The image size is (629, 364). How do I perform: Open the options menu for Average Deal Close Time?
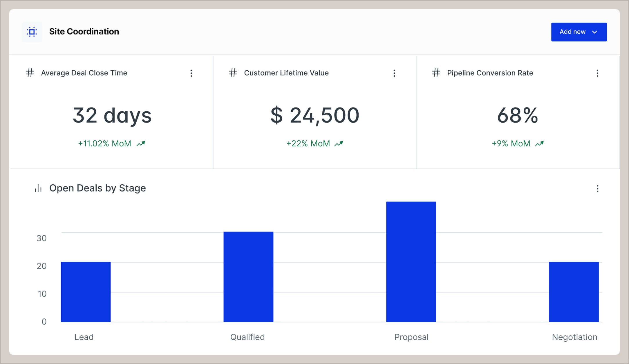191,73
